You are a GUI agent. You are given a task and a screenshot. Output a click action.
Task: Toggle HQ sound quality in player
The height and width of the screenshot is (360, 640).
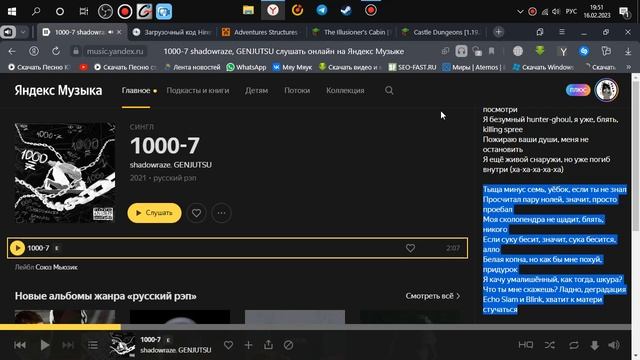(x=525, y=345)
